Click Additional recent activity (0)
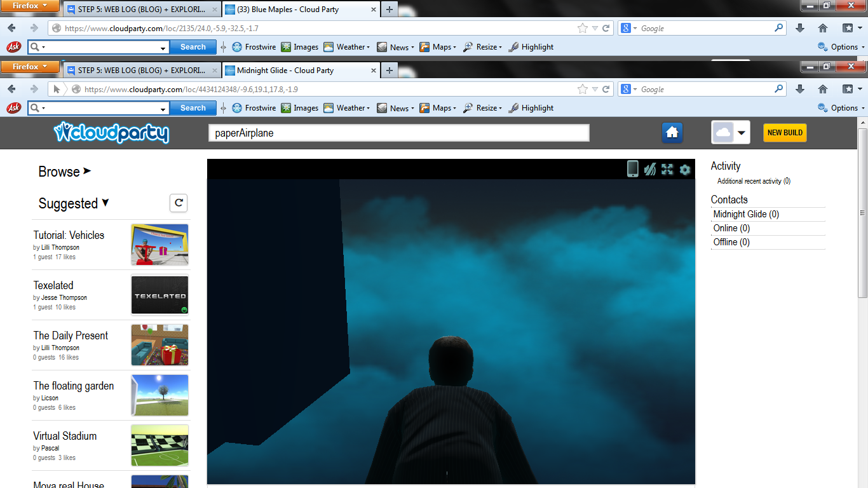The height and width of the screenshot is (488, 868). click(x=754, y=181)
